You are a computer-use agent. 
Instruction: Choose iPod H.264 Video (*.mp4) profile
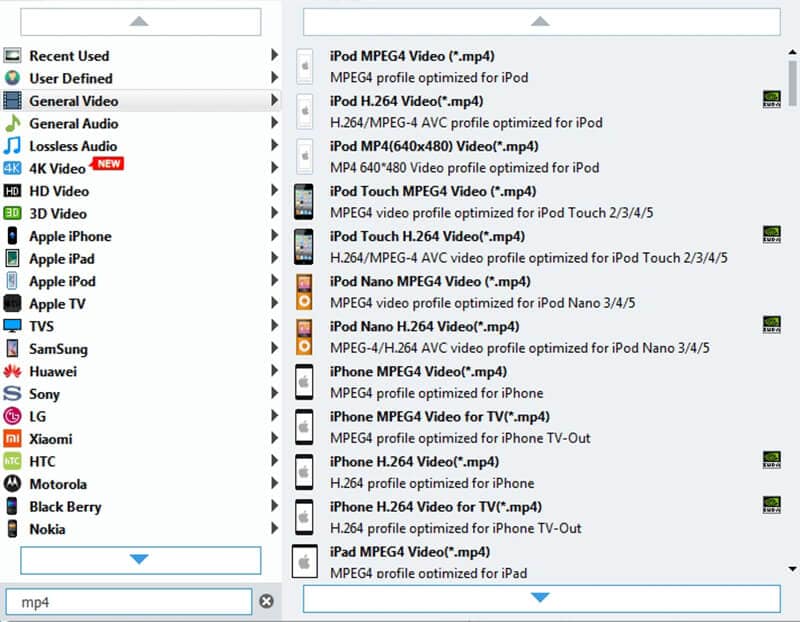pos(406,101)
